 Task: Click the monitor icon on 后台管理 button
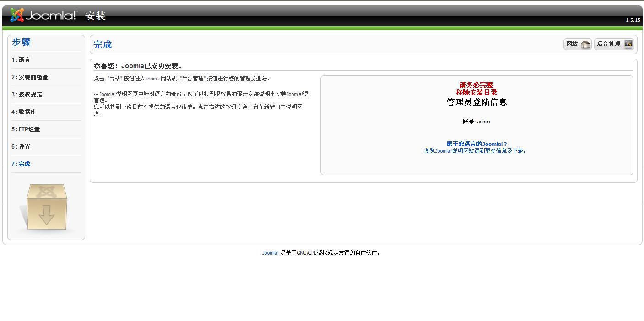628,44
